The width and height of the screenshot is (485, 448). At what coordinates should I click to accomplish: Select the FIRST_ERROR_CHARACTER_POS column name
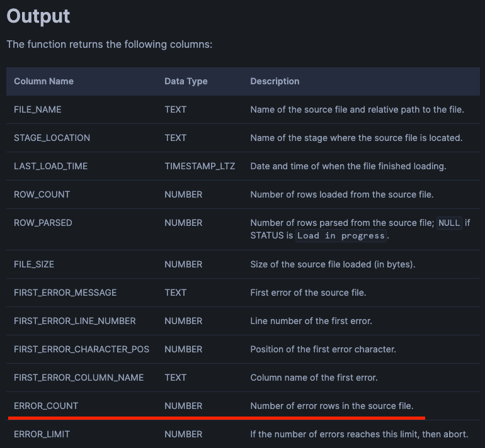81,349
